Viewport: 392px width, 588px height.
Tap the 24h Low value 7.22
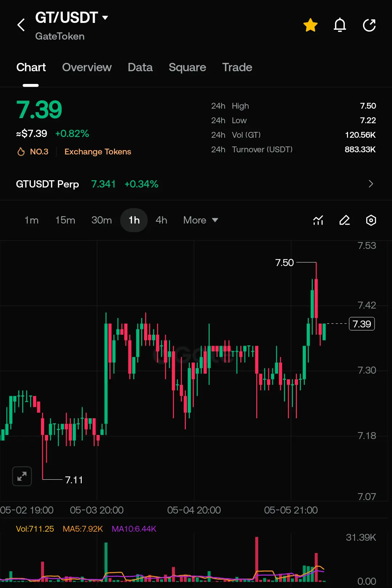368,120
